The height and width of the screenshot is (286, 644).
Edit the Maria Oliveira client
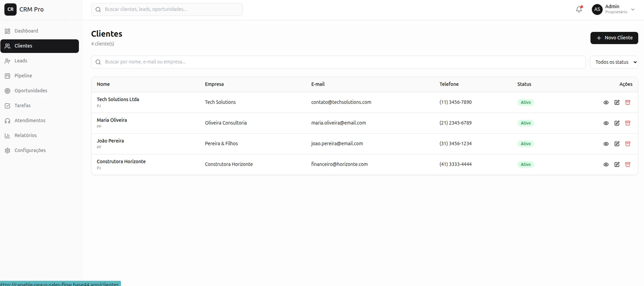click(x=617, y=123)
